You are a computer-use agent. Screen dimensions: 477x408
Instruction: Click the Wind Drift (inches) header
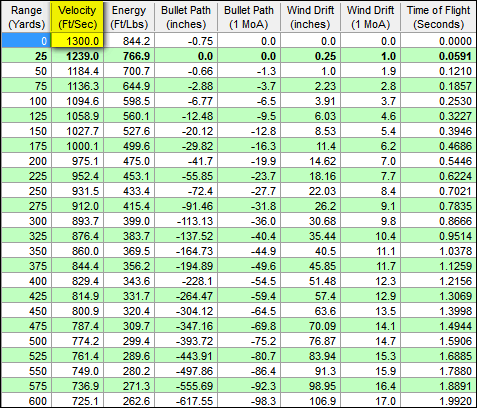tap(310, 17)
